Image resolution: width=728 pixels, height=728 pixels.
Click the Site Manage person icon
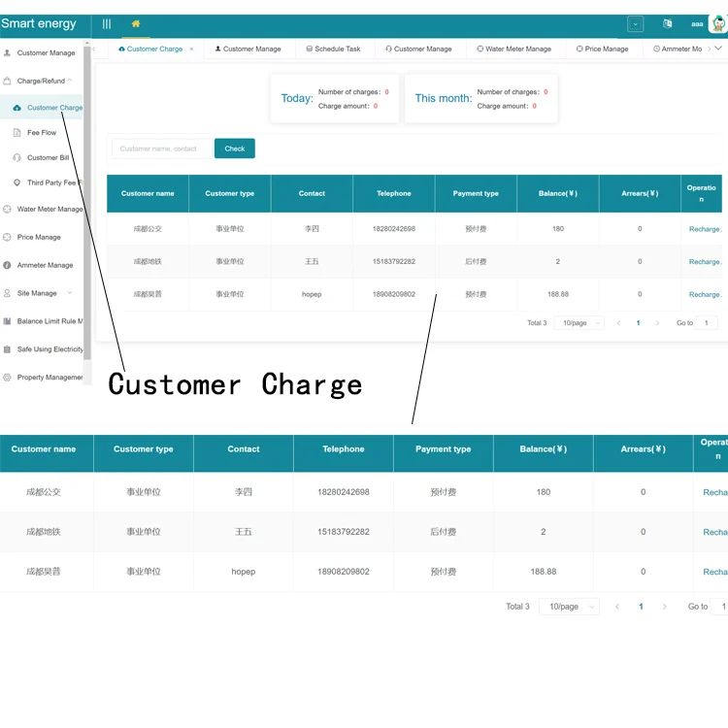click(7, 293)
